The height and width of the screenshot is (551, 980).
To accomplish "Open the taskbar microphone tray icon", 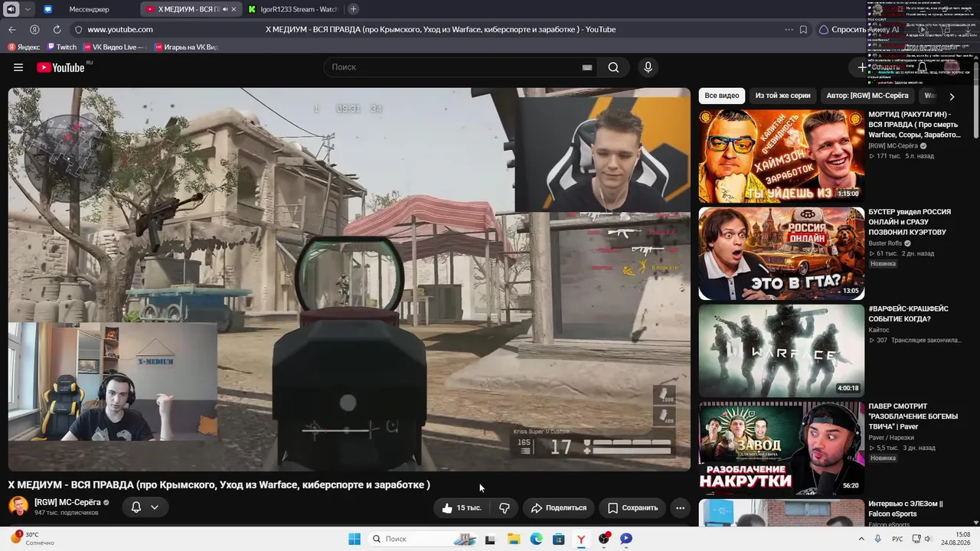I will pos(877,539).
